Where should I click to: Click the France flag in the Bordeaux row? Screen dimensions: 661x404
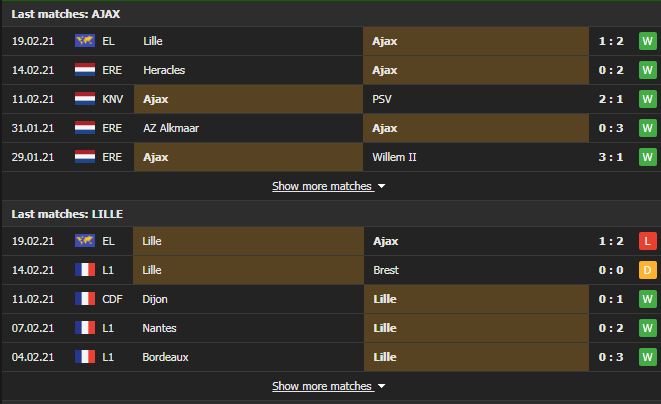point(85,357)
